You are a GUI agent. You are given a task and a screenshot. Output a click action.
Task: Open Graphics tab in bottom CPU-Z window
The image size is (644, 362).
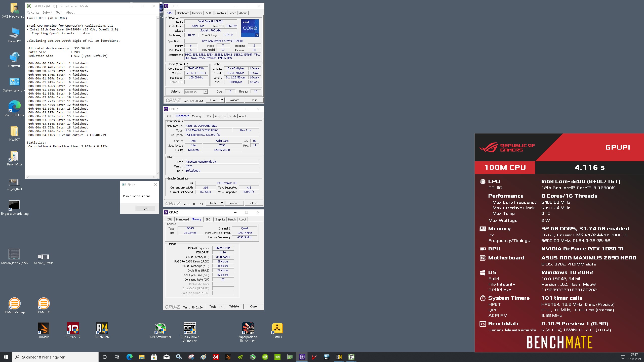pyautogui.click(x=220, y=219)
